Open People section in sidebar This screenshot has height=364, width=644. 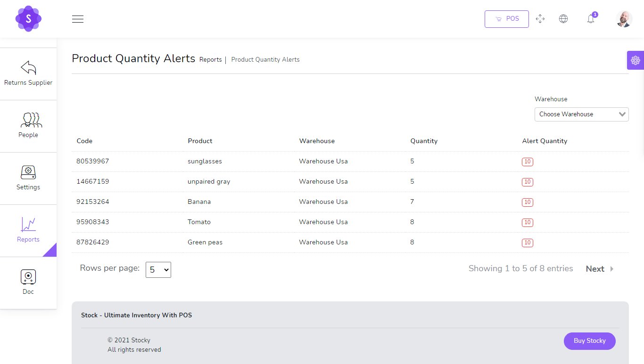point(28,126)
